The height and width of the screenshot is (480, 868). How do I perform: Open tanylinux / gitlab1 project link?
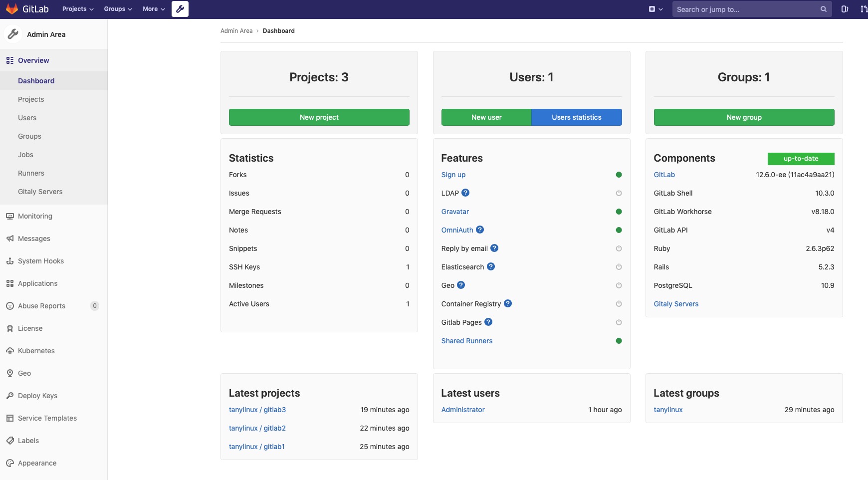[x=256, y=447]
